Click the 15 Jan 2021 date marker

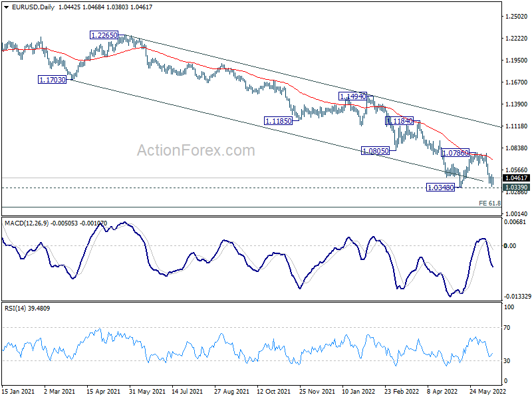(x=18, y=392)
